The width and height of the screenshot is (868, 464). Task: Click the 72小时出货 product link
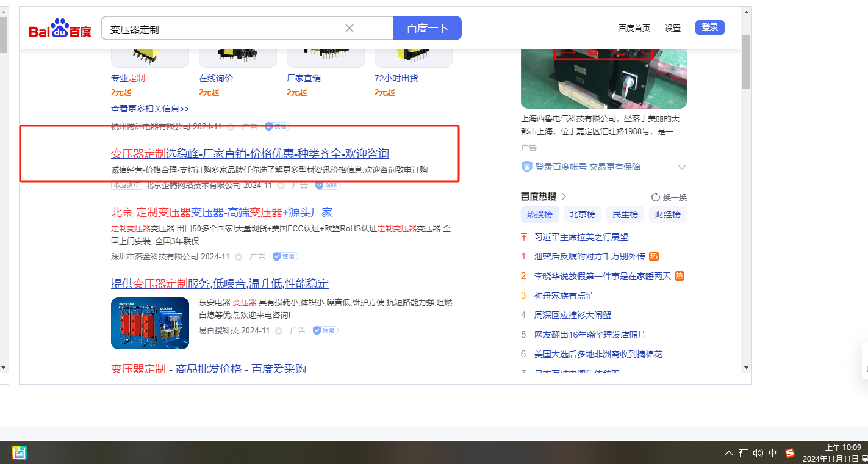(x=396, y=78)
